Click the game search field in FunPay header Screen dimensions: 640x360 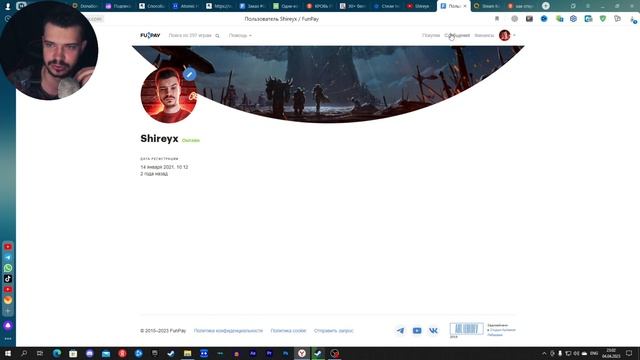click(190, 36)
